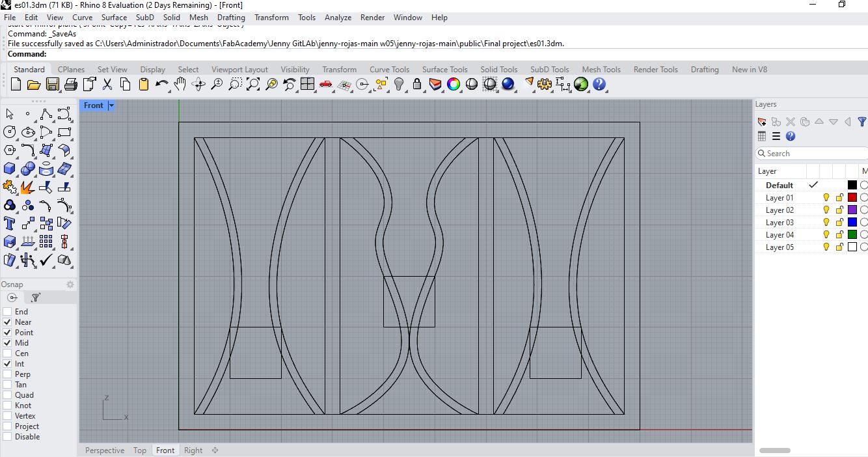Switch to the Perspective viewport tab
The width and height of the screenshot is (868, 457).
(x=104, y=450)
